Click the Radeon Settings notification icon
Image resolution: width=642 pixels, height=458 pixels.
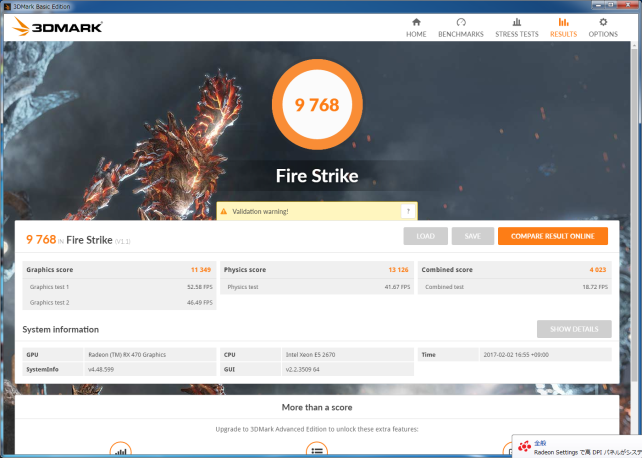point(524,446)
